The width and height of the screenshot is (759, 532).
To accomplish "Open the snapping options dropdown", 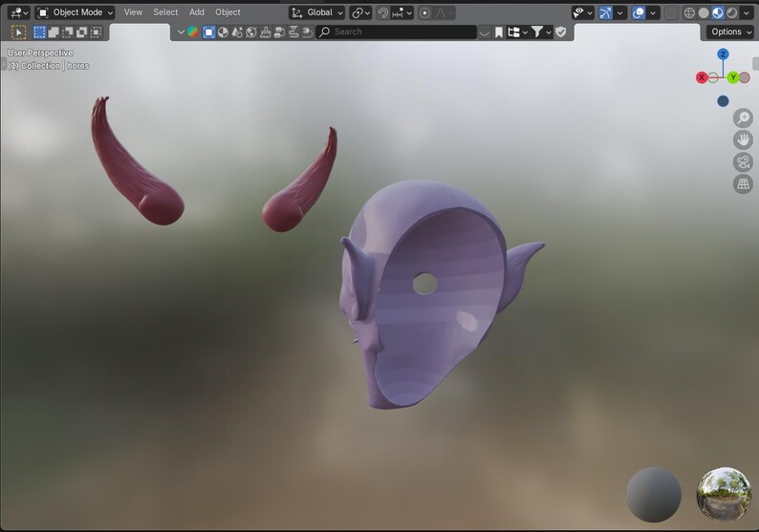I will pyautogui.click(x=401, y=12).
